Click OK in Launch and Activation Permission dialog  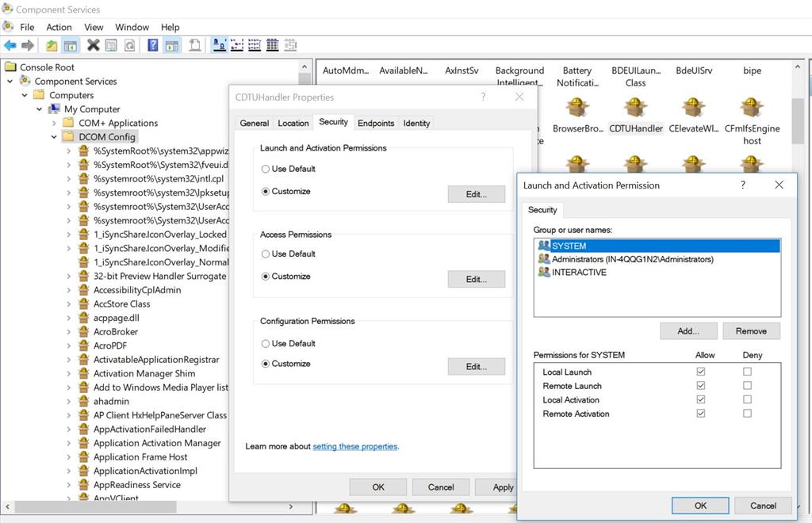pyautogui.click(x=700, y=506)
